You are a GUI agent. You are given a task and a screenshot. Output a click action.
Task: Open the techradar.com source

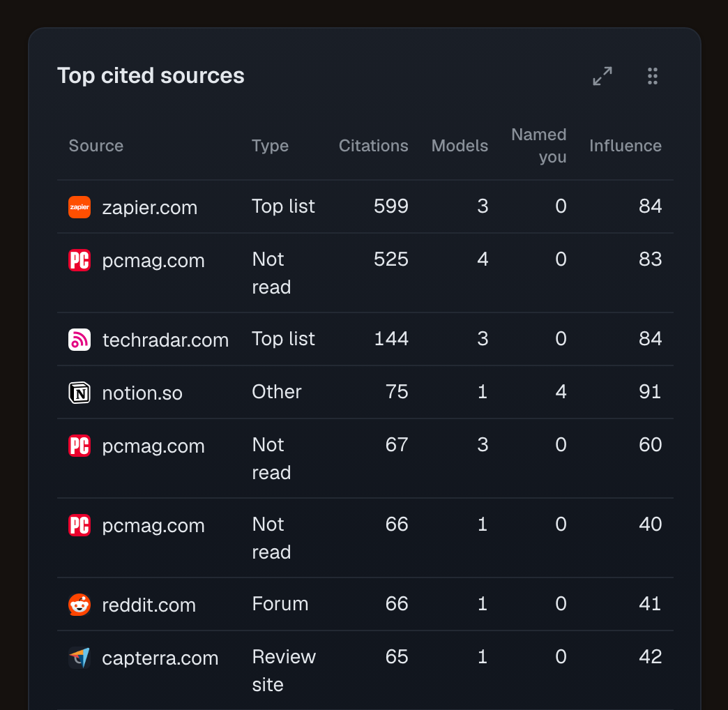[x=165, y=340]
